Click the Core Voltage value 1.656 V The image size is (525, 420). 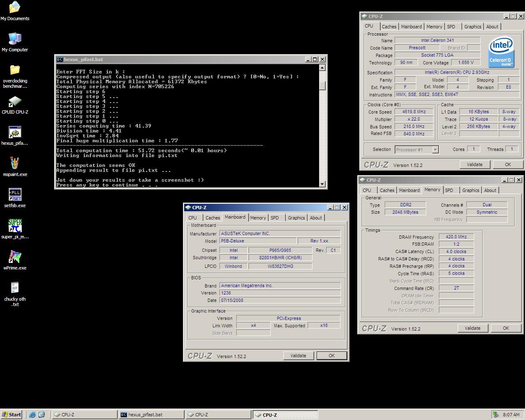coord(466,62)
